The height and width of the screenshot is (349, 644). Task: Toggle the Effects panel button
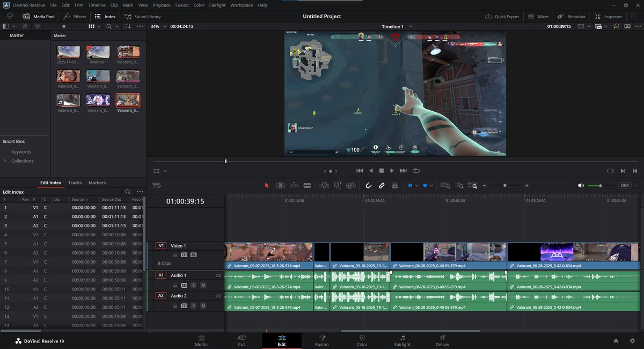(75, 17)
